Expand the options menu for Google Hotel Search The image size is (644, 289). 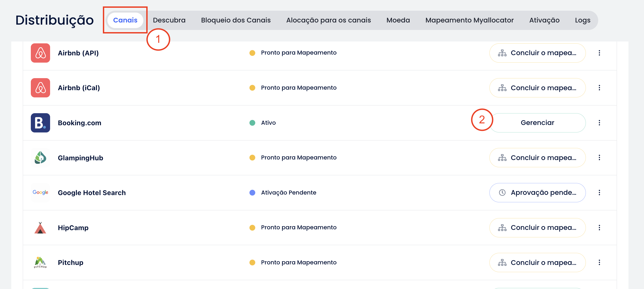pyautogui.click(x=599, y=193)
